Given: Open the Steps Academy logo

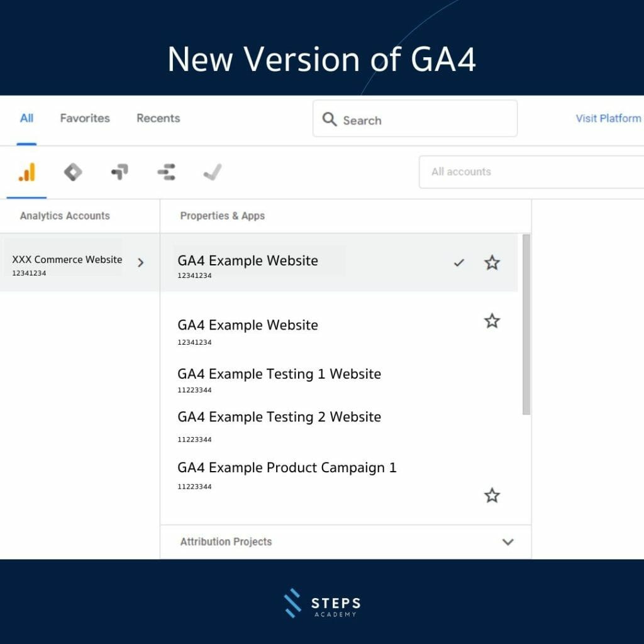Looking at the screenshot, I should pyautogui.click(x=322, y=602).
